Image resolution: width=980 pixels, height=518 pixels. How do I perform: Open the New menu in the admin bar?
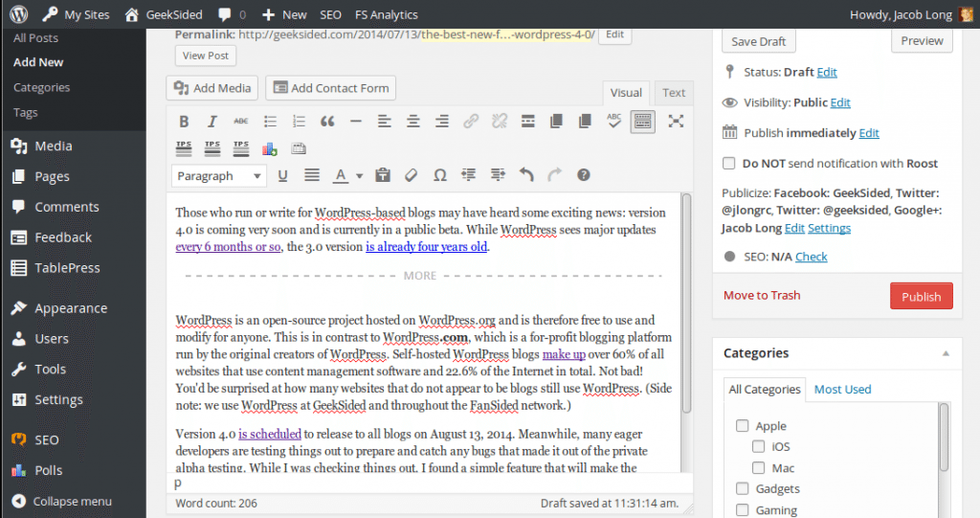pyautogui.click(x=284, y=14)
